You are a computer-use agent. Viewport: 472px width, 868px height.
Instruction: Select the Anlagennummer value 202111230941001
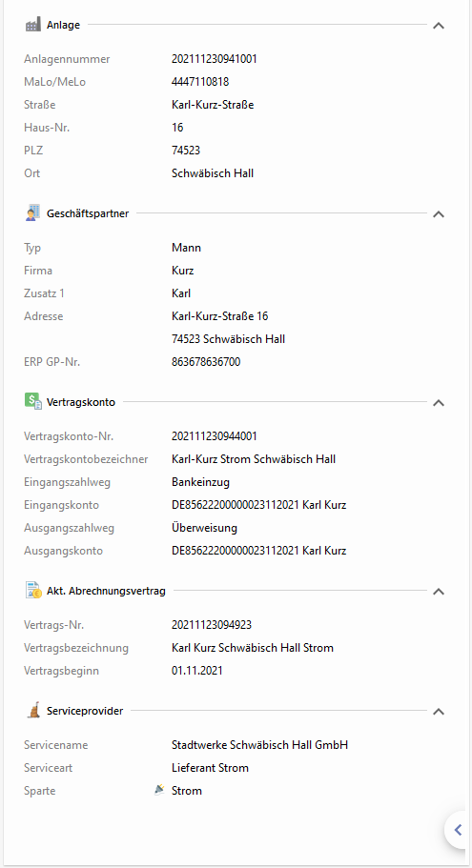click(215, 59)
